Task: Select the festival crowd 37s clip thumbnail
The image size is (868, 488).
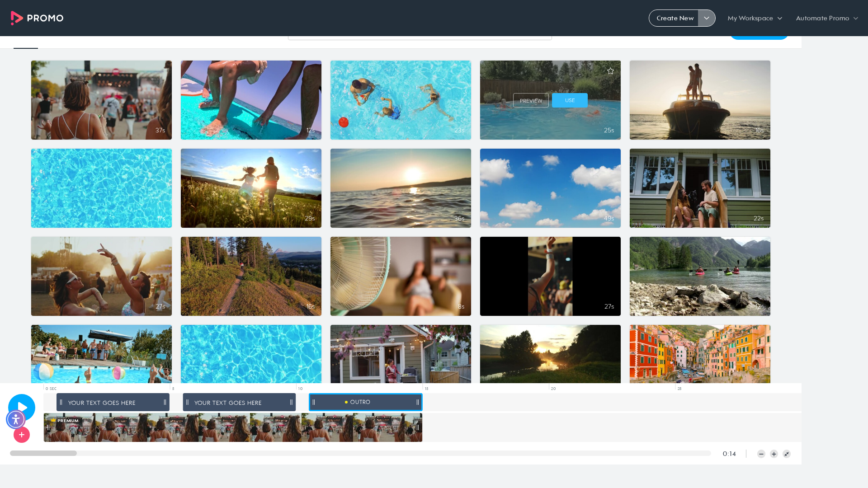Action: (101, 100)
